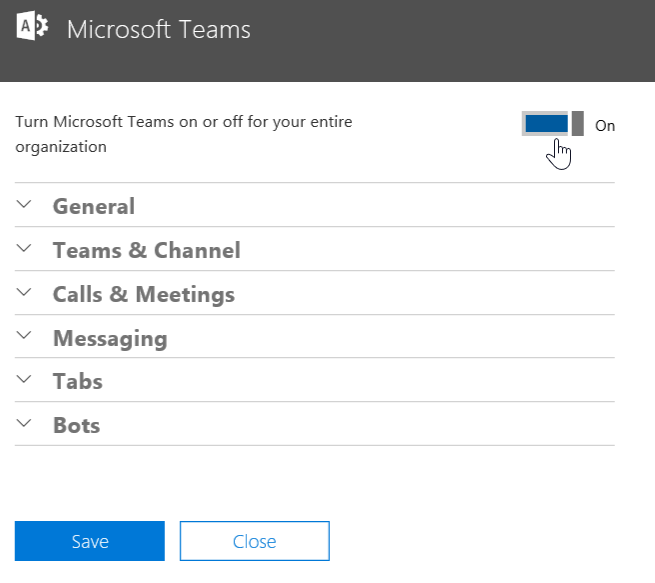Click the Messaging section heading
Viewport: 655px width, 583px height.
[110, 339]
